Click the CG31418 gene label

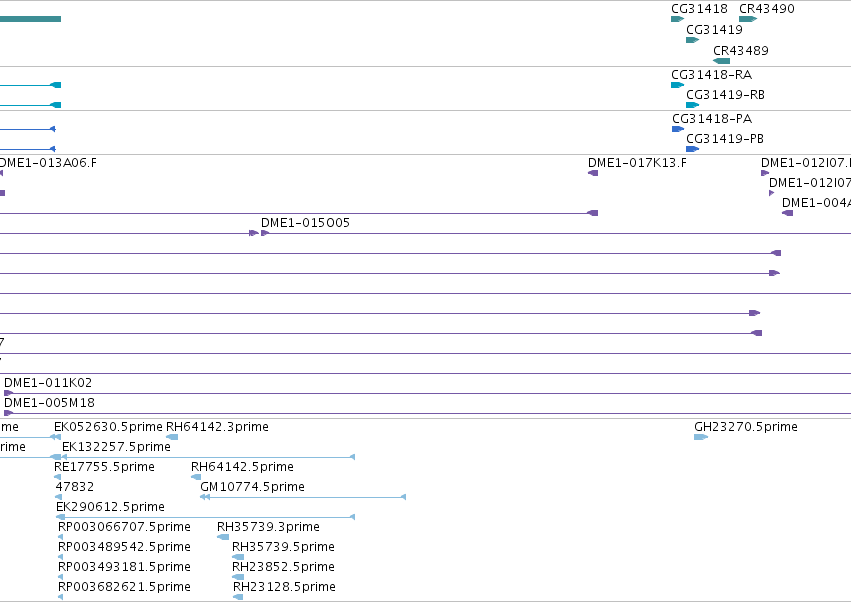click(x=699, y=9)
